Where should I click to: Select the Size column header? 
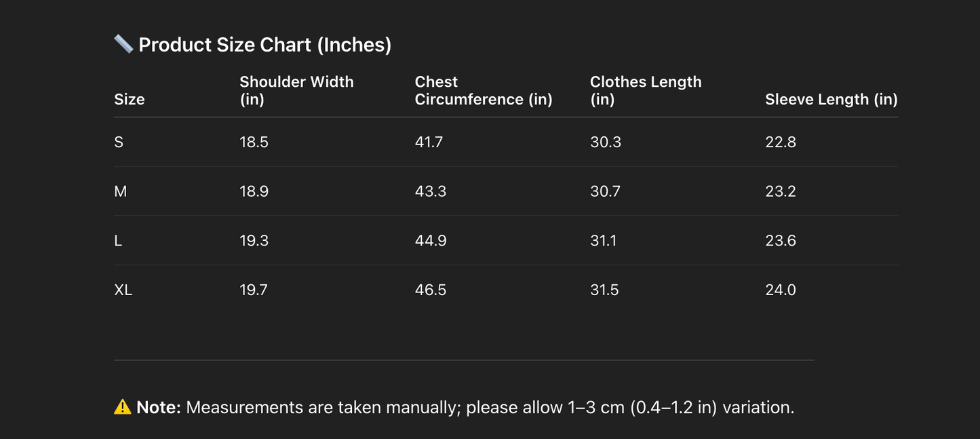pos(130,99)
